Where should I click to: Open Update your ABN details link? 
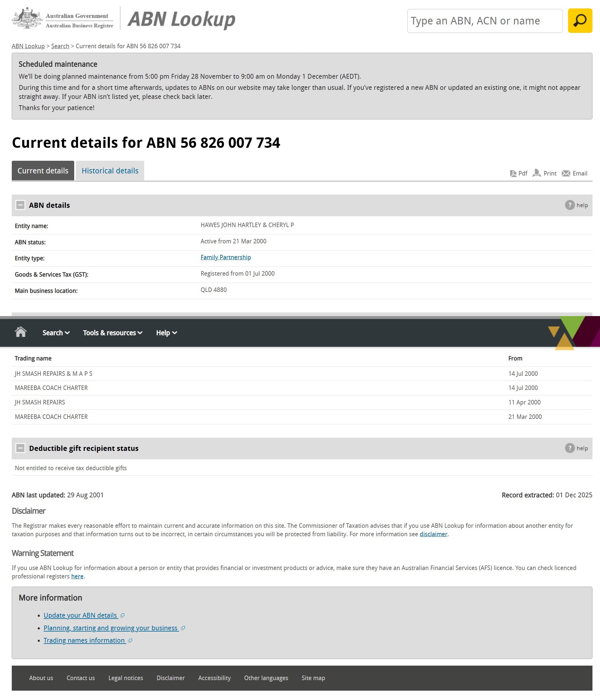pyautogui.click(x=81, y=616)
